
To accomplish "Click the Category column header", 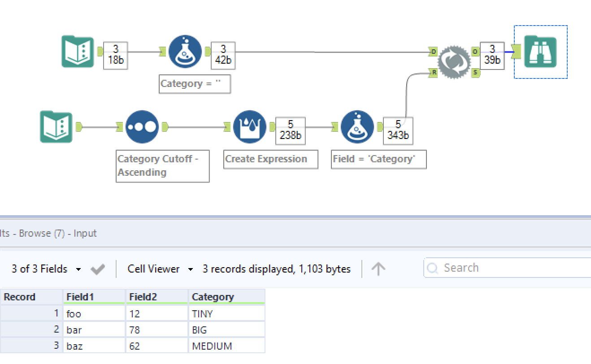I will [213, 296].
